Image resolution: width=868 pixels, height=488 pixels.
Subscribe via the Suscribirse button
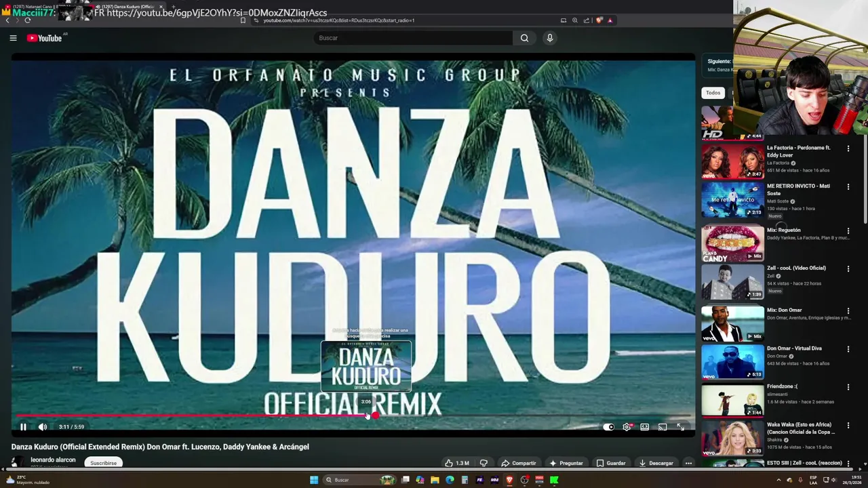pyautogui.click(x=104, y=463)
